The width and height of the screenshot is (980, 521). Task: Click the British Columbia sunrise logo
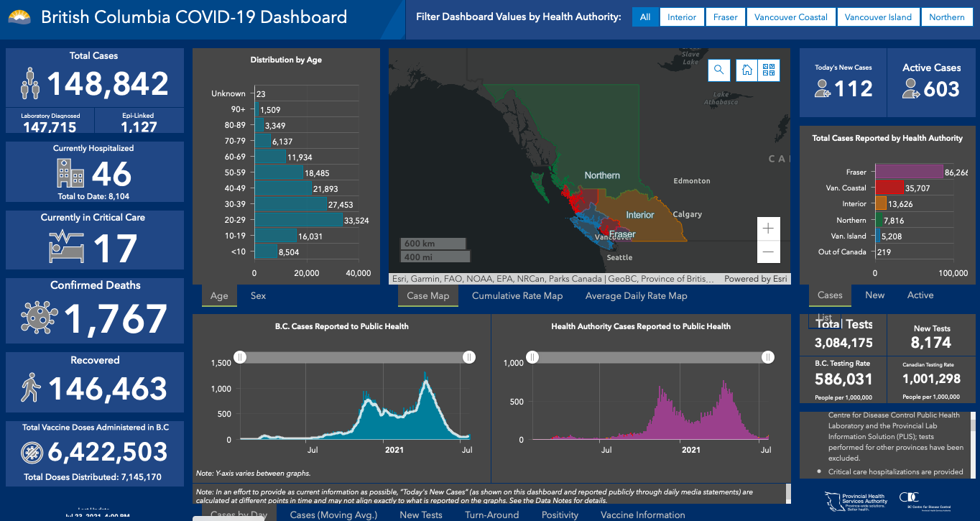(x=20, y=16)
